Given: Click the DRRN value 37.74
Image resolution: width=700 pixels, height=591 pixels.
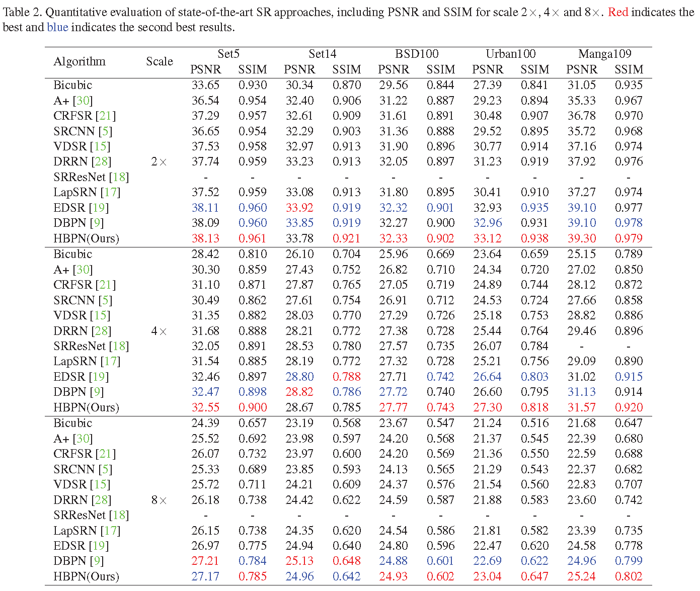Looking at the screenshot, I should [205, 161].
